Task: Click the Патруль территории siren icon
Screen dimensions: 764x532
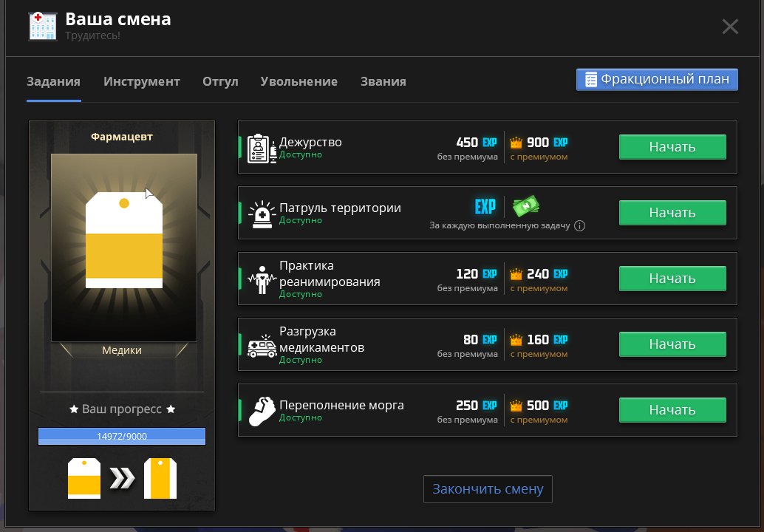Action: point(262,214)
